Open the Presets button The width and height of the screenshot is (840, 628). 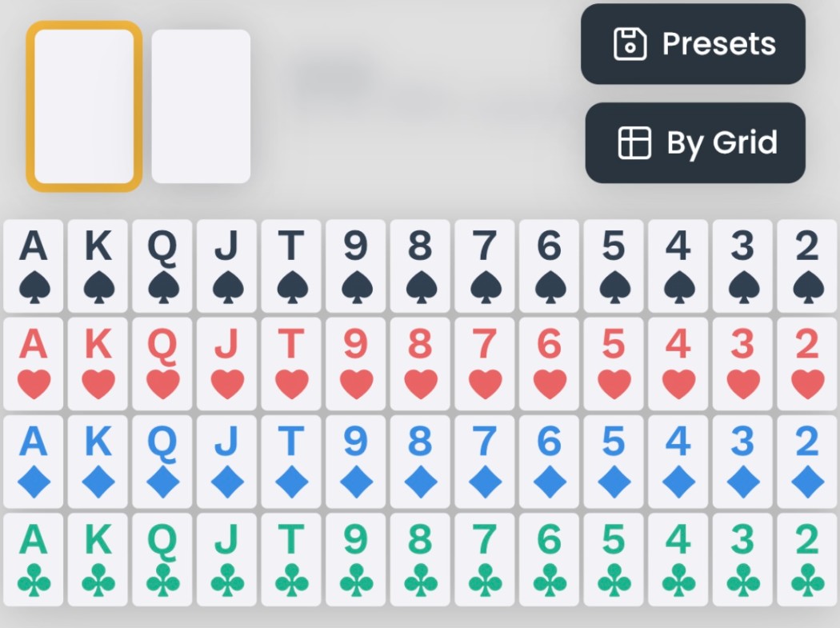coord(693,44)
